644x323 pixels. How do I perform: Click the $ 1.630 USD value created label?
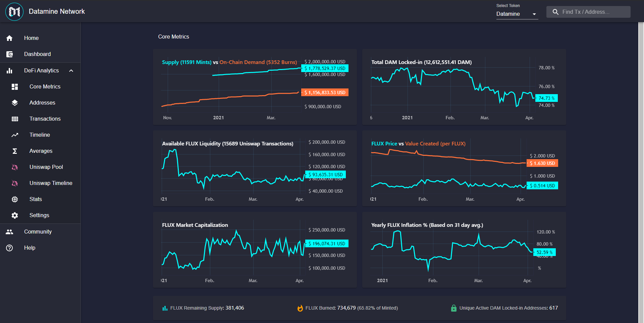(542, 163)
